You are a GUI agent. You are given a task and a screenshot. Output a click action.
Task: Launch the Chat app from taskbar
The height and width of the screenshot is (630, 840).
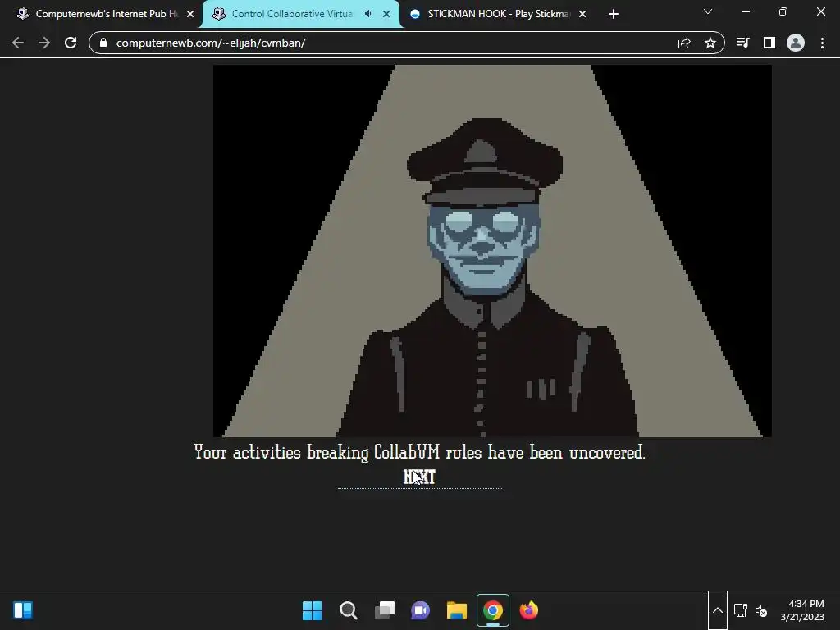[x=421, y=610]
